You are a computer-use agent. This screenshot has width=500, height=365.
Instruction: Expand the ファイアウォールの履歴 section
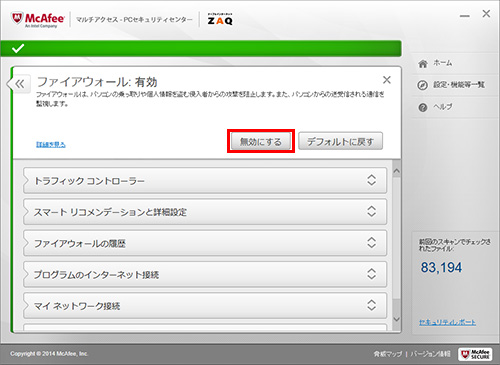pos(205,243)
